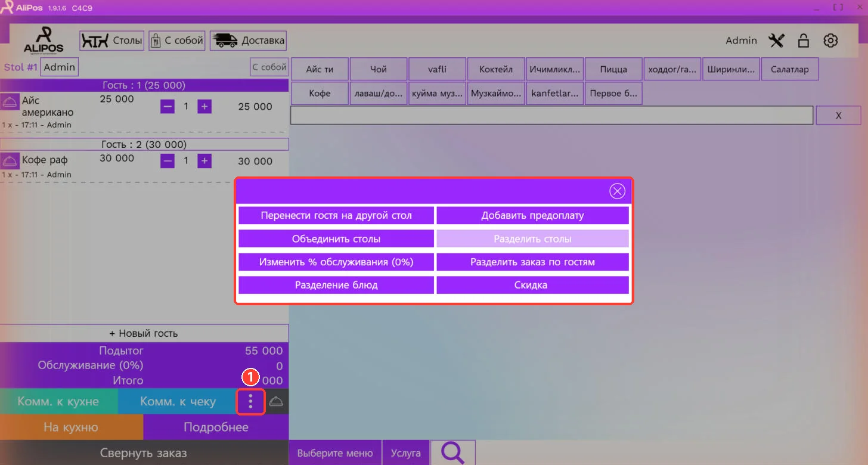Image resolution: width=868 pixels, height=465 pixels.
Task: Click the dish icon beside Айс американо
Action: pyautogui.click(x=10, y=101)
